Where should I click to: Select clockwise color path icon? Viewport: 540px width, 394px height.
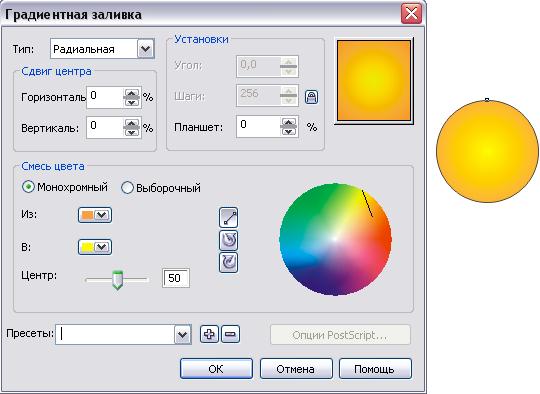228,262
